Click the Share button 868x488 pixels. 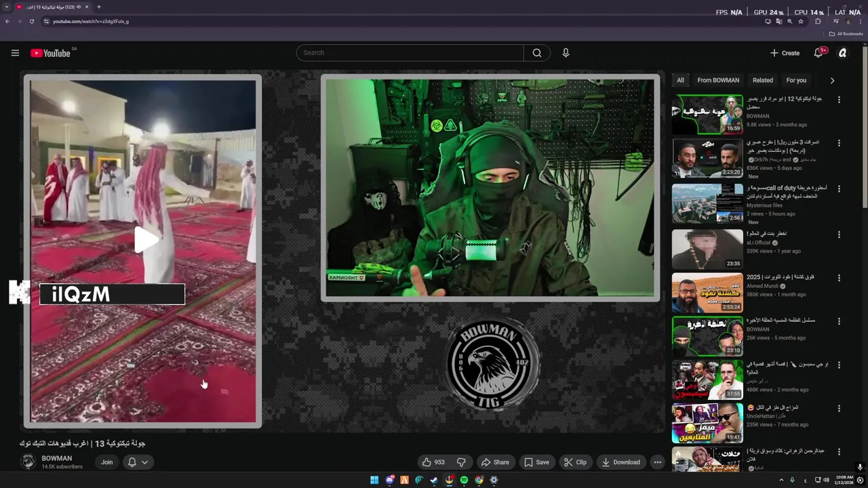point(495,462)
